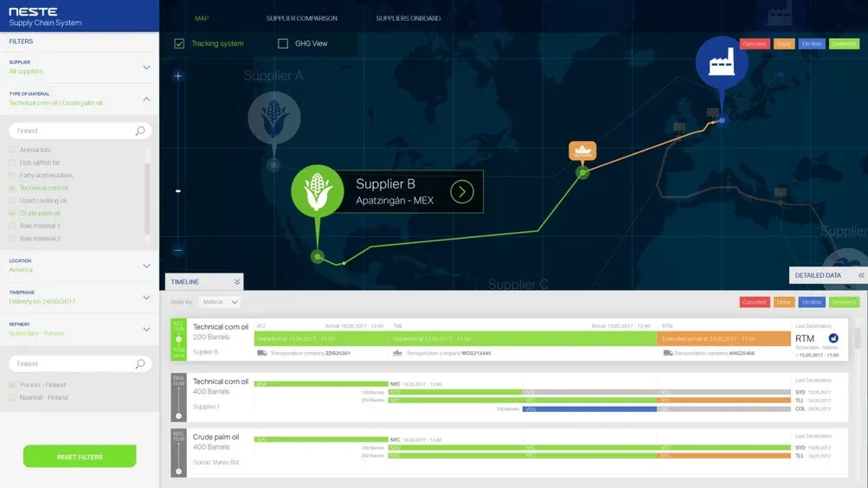Click the material list scrollbar

point(147,197)
